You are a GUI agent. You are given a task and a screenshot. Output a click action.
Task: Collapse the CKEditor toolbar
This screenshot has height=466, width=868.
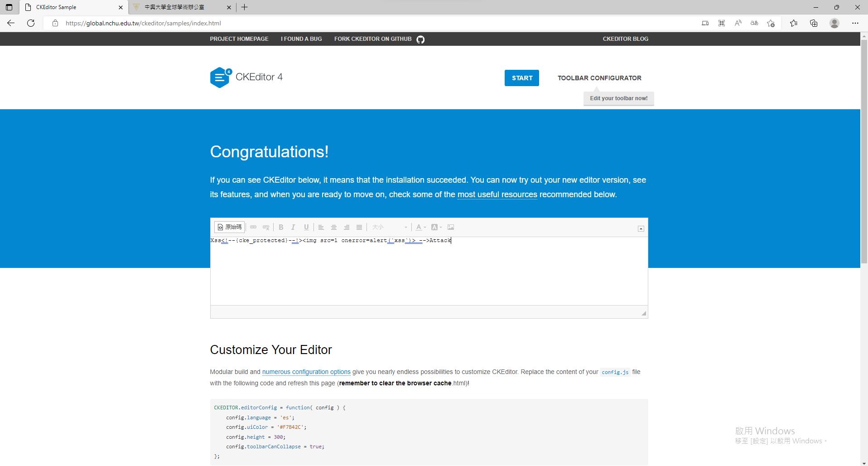[641, 228]
